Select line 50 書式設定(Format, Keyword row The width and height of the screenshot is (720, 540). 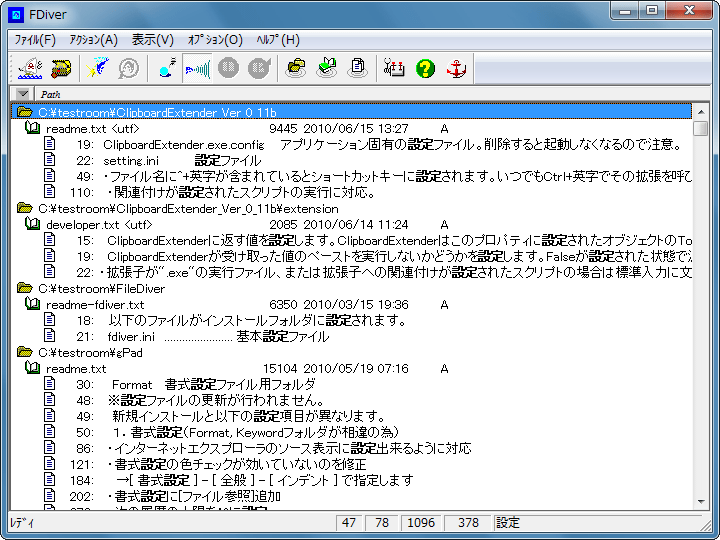pyautogui.click(x=351, y=433)
